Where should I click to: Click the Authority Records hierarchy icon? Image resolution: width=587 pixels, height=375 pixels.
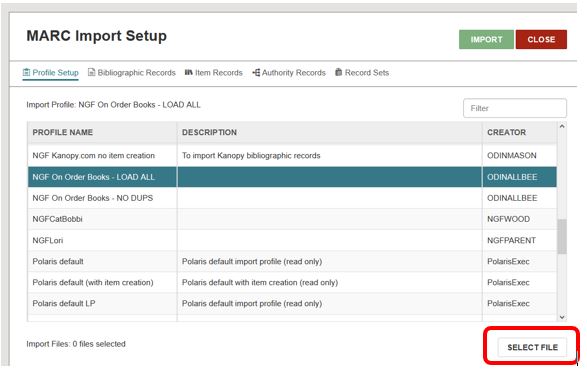pos(256,72)
